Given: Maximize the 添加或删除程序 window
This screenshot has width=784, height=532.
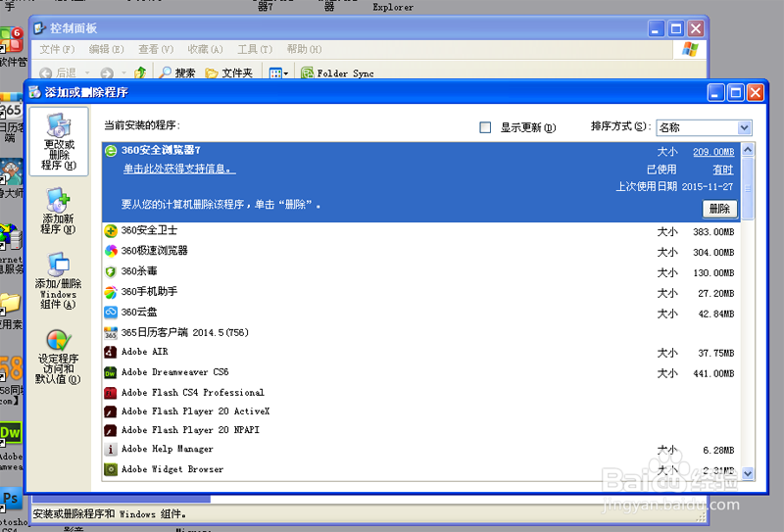Looking at the screenshot, I should [x=736, y=93].
